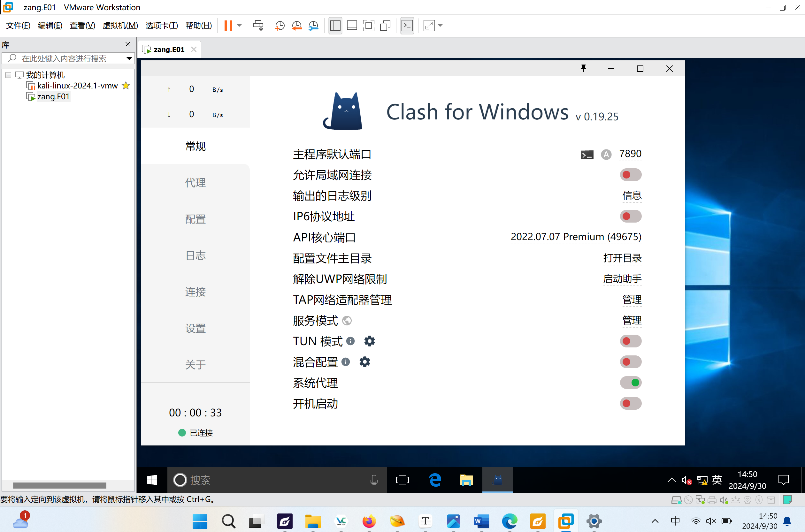Screen dimensions: 805x532
Task: Click the globe icon next to 服务模式
Action: (347, 321)
